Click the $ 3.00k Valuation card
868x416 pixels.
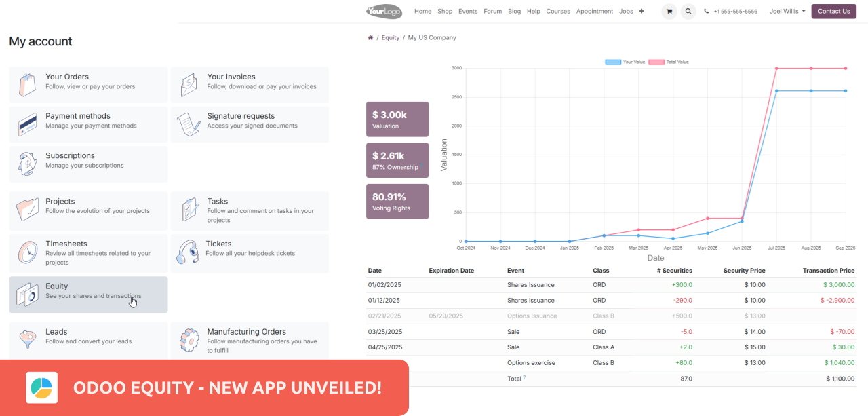[397, 119]
